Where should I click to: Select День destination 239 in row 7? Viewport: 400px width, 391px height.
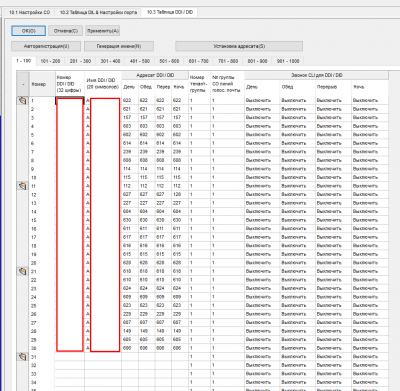coord(129,152)
